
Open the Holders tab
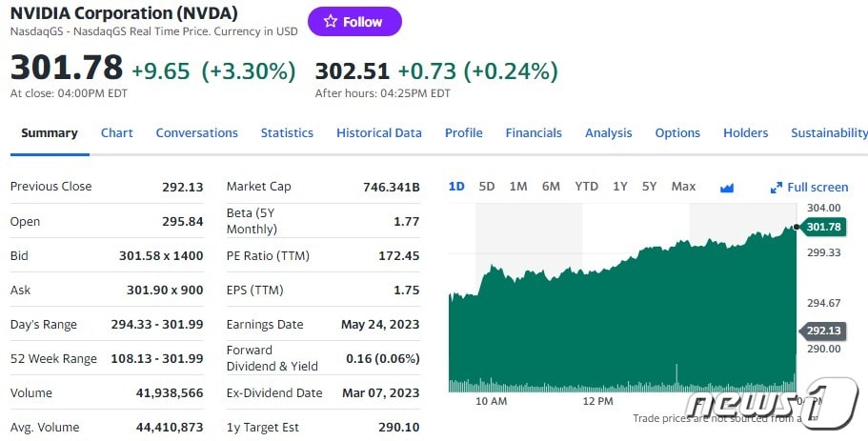coord(745,133)
